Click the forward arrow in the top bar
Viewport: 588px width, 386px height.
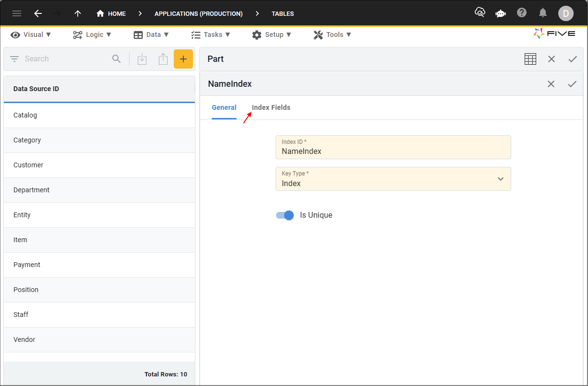(x=58, y=13)
